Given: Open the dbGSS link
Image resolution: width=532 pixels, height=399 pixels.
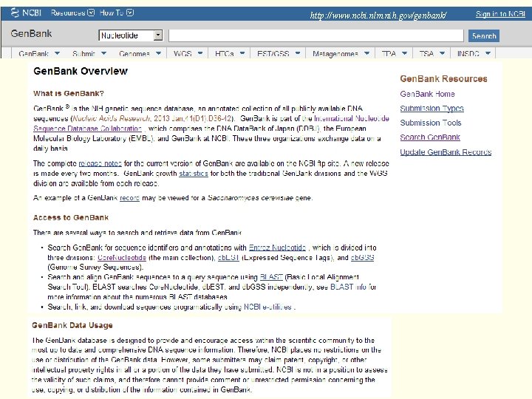Looking at the screenshot, I should point(362,258).
